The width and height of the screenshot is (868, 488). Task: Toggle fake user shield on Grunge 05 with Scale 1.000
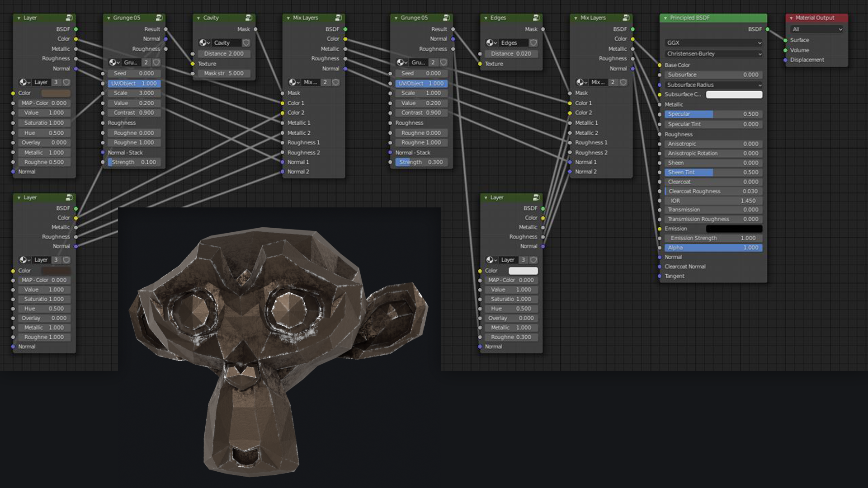(x=443, y=62)
